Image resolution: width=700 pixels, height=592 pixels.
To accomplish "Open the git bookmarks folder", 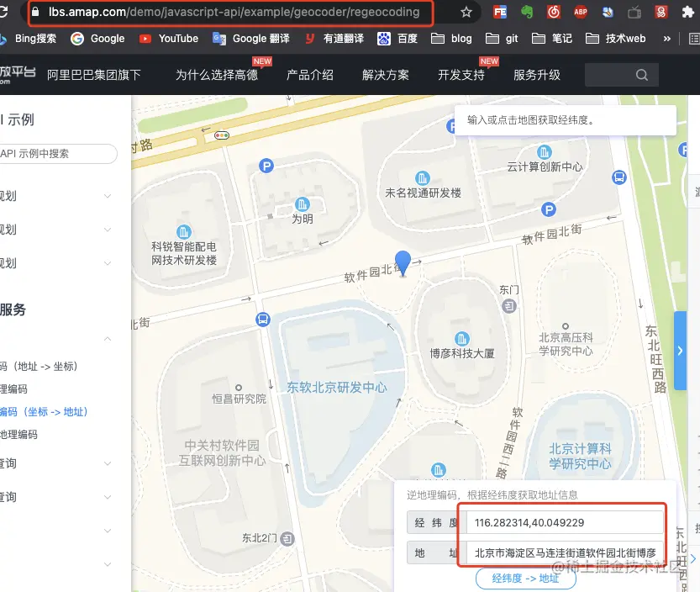I will pos(502,39).
